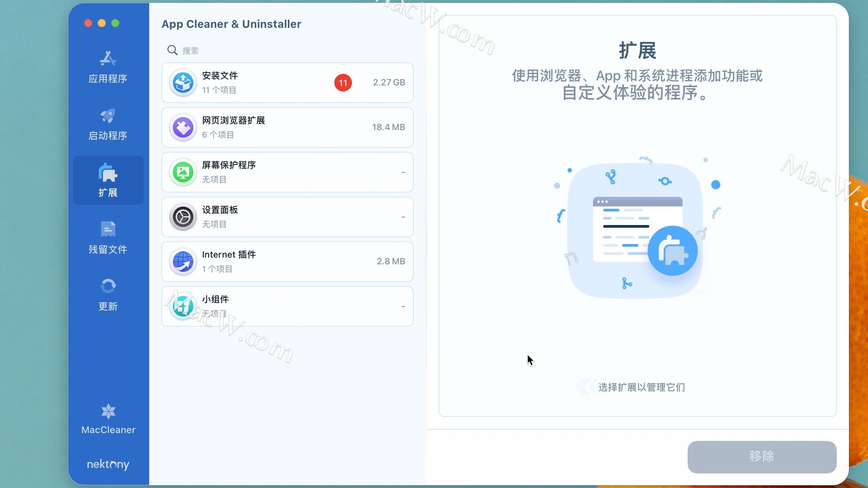The height and width of the screenshot is (488, 868).
Task: Select the Internet 插件 row title
Action: click(x=229, y=254)
